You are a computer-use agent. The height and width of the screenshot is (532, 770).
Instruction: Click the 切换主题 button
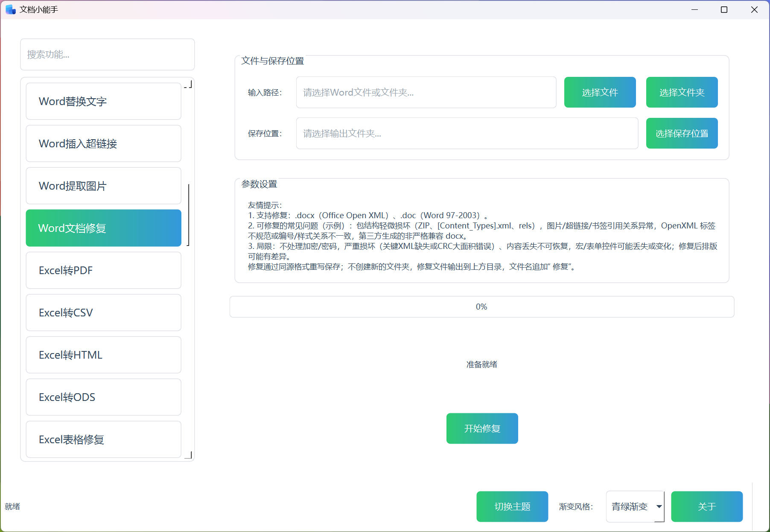(512, 506)
